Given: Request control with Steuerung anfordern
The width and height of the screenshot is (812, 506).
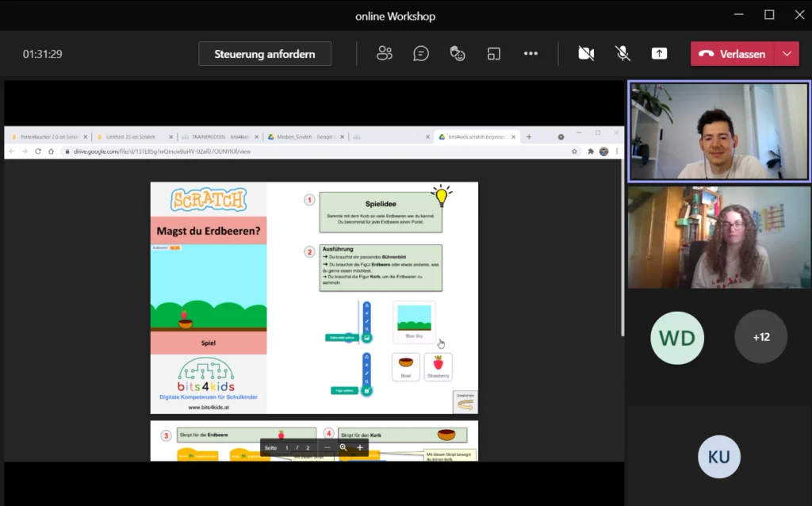Looking at the screenshot, I should [265, 54].
